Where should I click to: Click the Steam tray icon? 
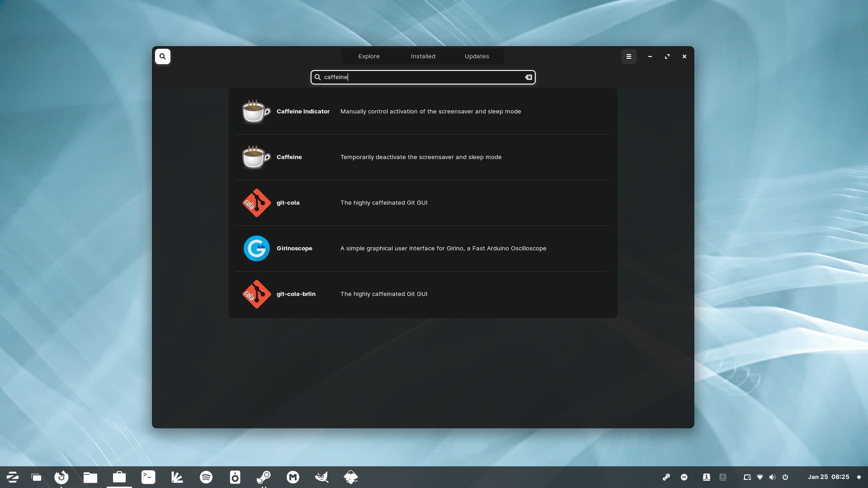(666, 477)
